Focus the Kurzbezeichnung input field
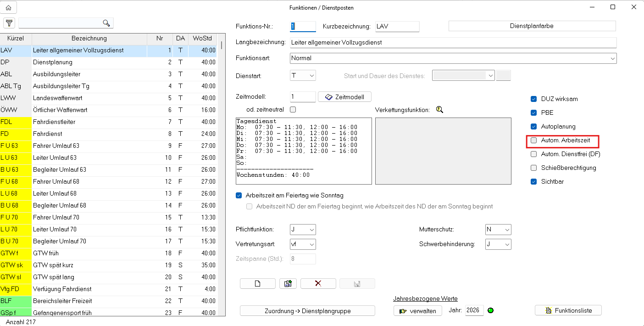Screen dimensions: 644x326 click(x=397, y=27)
